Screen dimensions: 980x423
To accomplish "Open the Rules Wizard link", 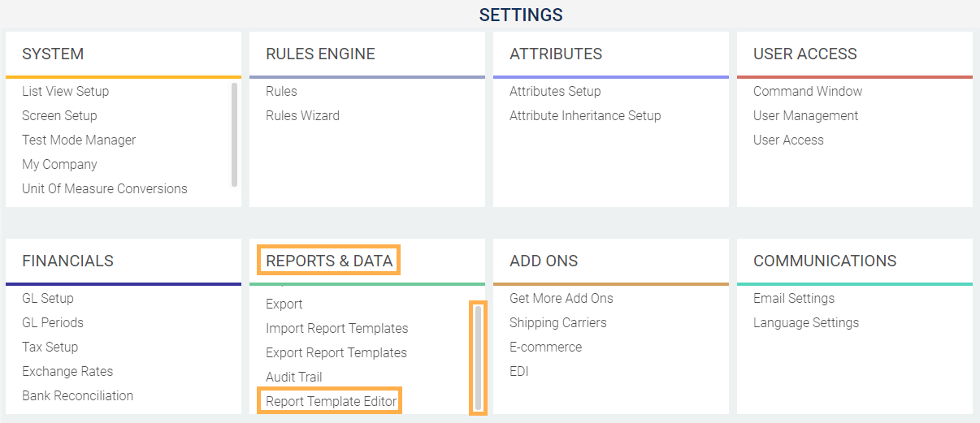I will click(x=302, y=116).
